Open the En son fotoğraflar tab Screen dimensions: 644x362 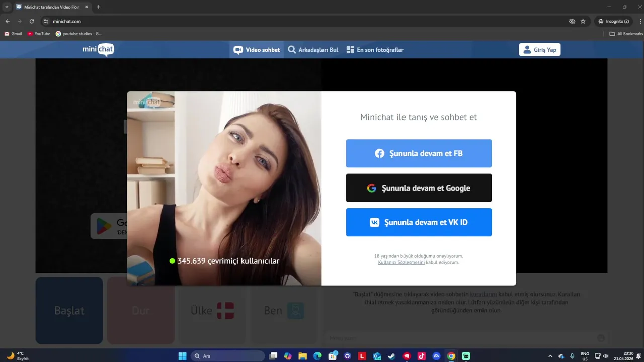click(375, 50)
